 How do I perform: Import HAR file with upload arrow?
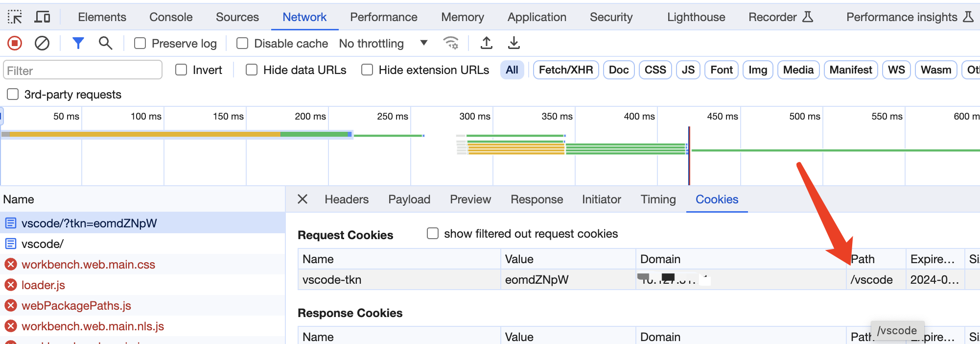(486, 44)
